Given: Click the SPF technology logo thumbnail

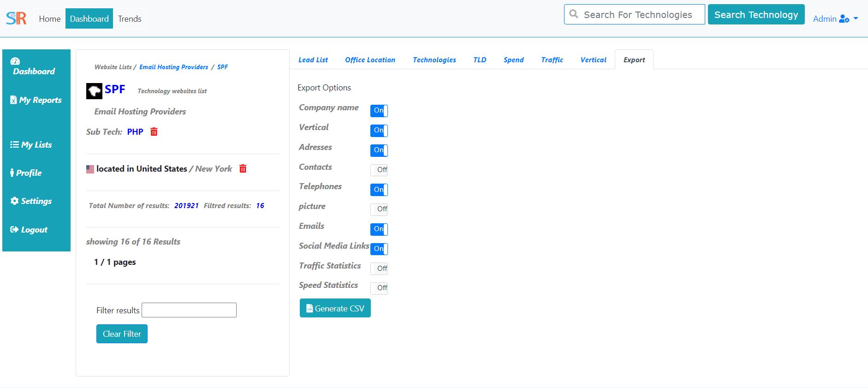Looking at the screenshot, I should coord(94,91).
